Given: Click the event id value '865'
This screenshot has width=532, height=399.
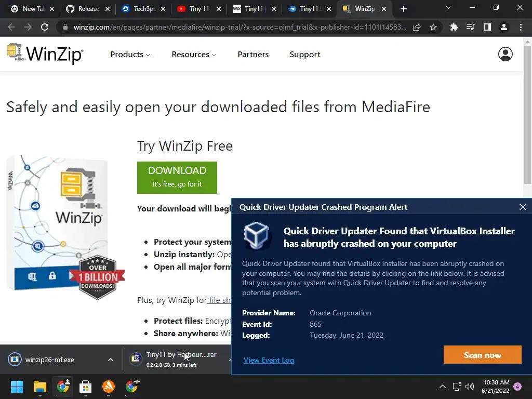Looking at the screenshot, I should tap(315, 324).
